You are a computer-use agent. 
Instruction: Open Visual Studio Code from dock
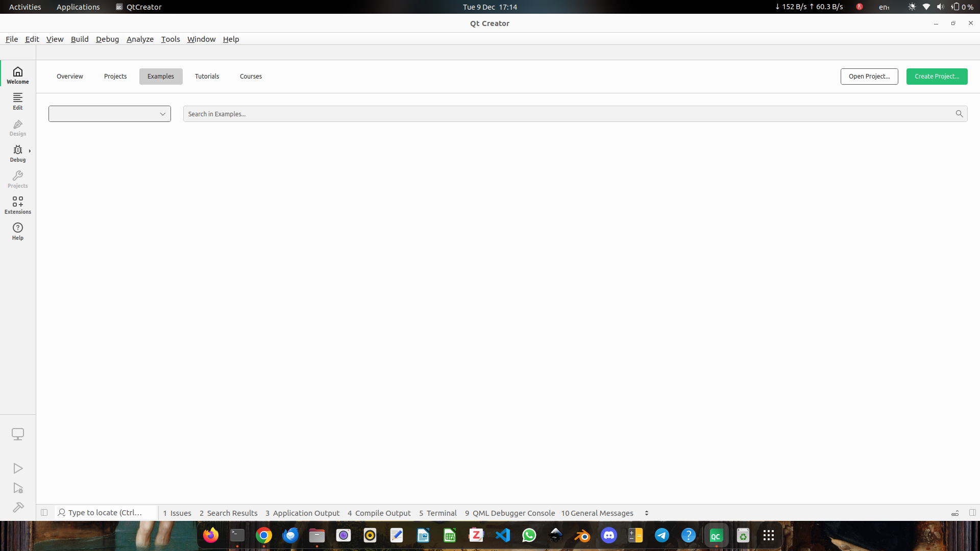[503, 535]
